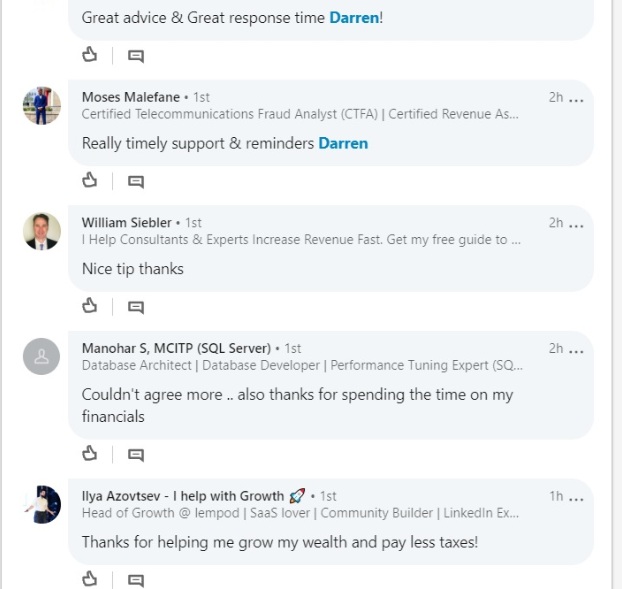Reply to Manohar S's comment

pyautogui.click(x=136, y=454)
